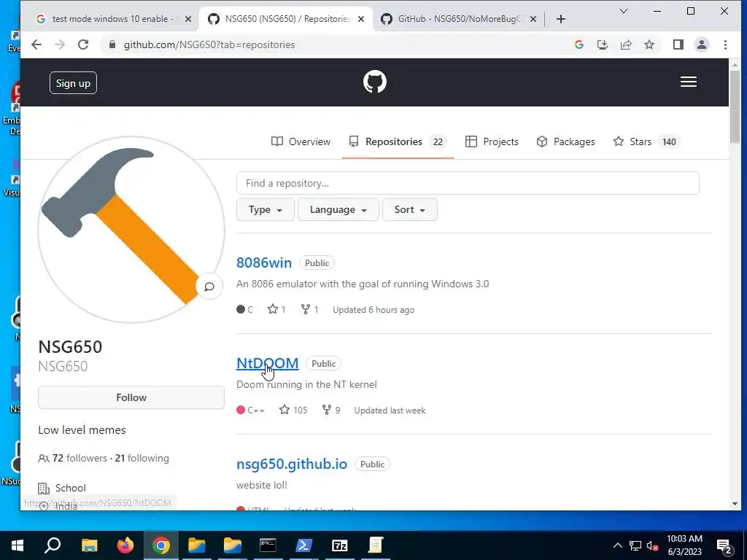Click 9 forks on NtDOOM repository
Image resolution: width=747 pixels, height=560 pixels.
tap(331, 410)
